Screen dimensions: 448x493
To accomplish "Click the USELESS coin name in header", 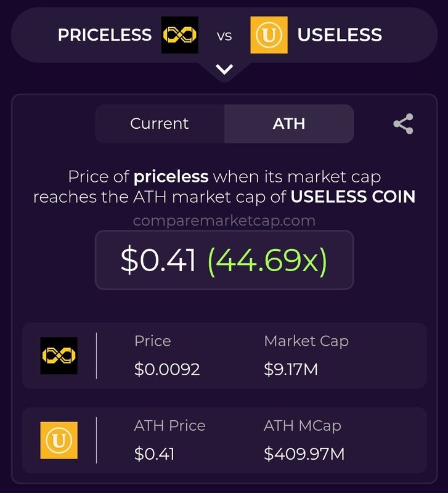I will click(340, 35).
